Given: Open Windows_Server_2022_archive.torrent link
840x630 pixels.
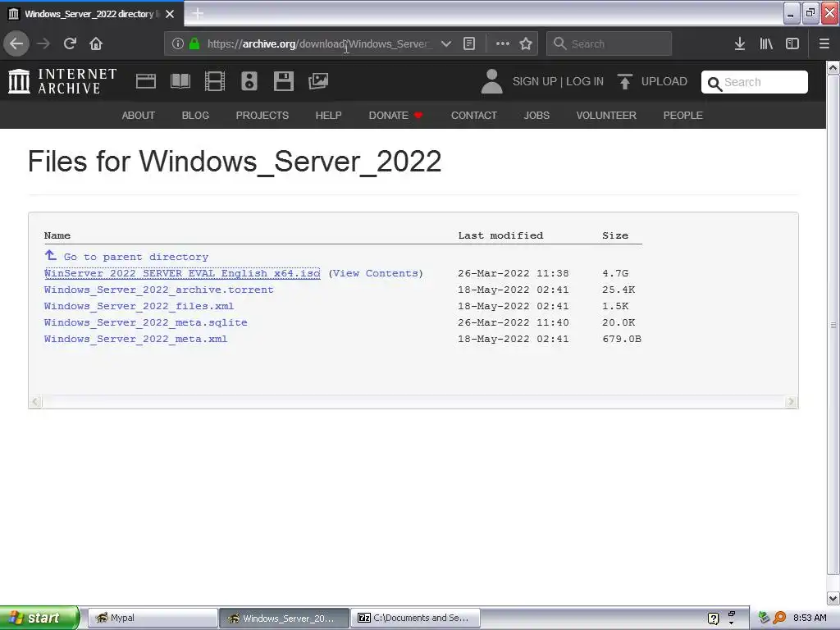Looking at the screenshot, I should tap(158, 290).
